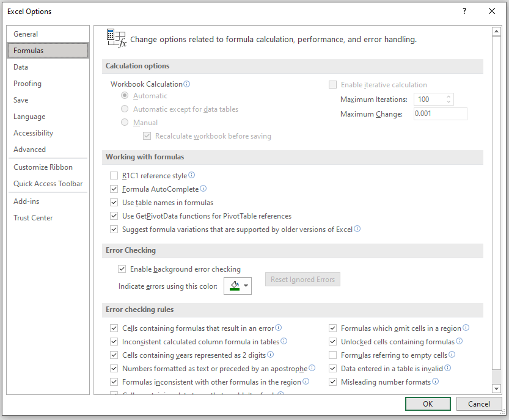Disable Enable background error checking
Viewport: 509px width, 420px height.
(122, 269)
